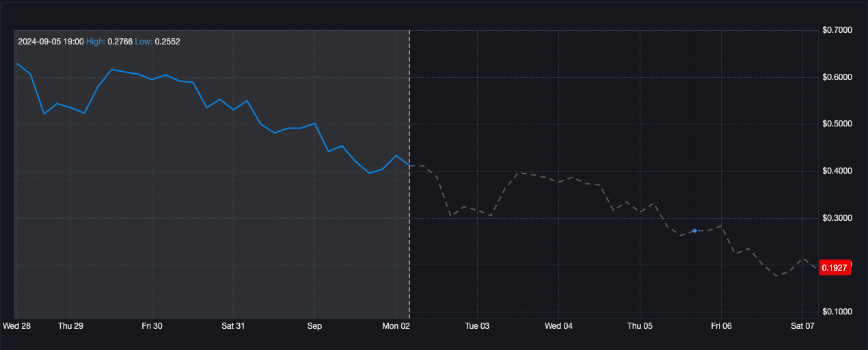868x350 pixels.
Task: Click the Sat 31 date axis label
Action: [x=233, y=326]
